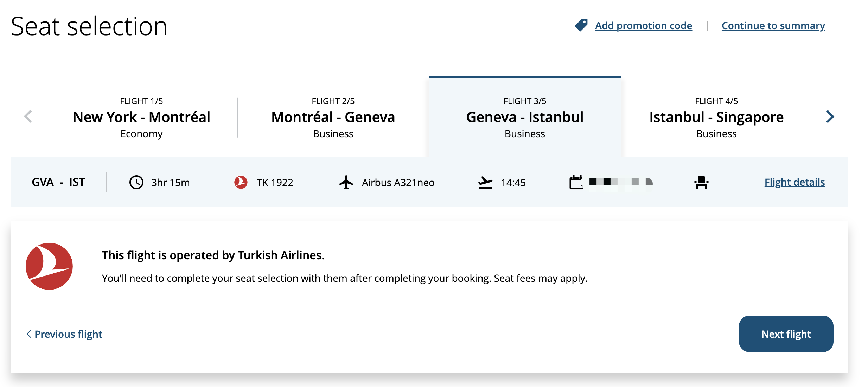This screenshot has width=868, height=387.
Task: Click the seat icon in flight info bar
Action: tap(701, 182)
